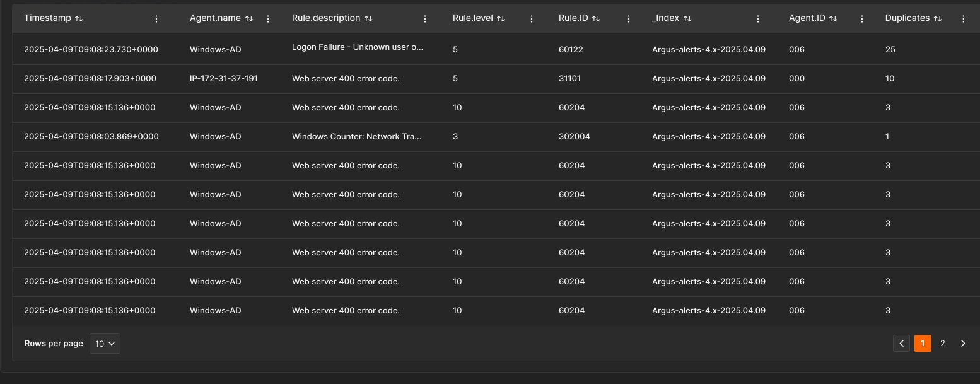Open Rows per page dropdown
The image size is (980, 384).
click(x=105, y=344)
